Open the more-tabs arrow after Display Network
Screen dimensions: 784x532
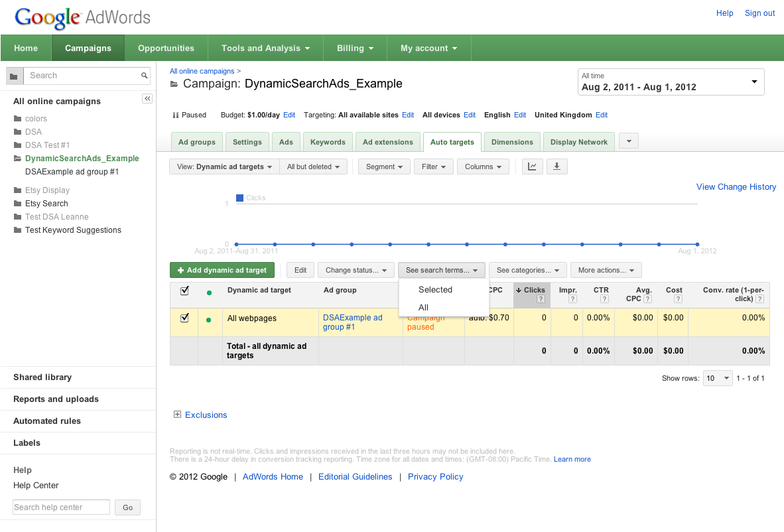click(629, 141)
